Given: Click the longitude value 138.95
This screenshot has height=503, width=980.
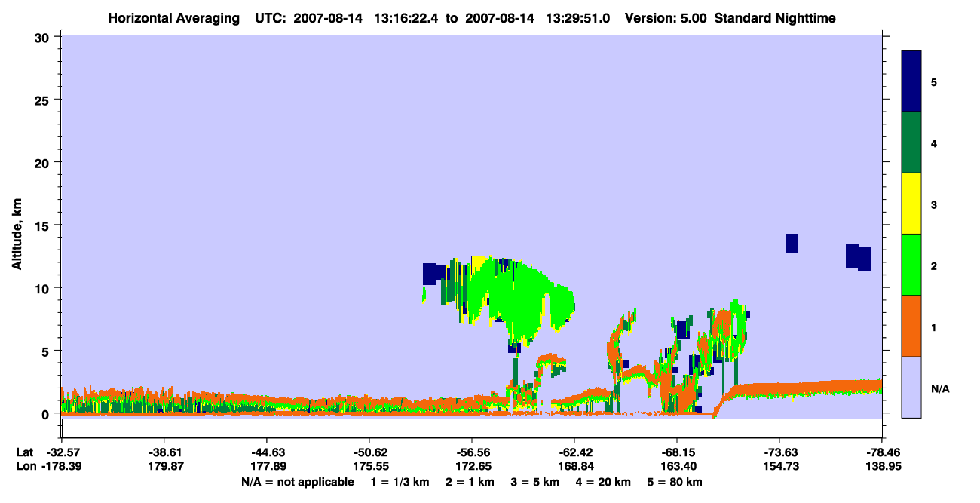Looking at the screenshot, I should click(882, 467).
